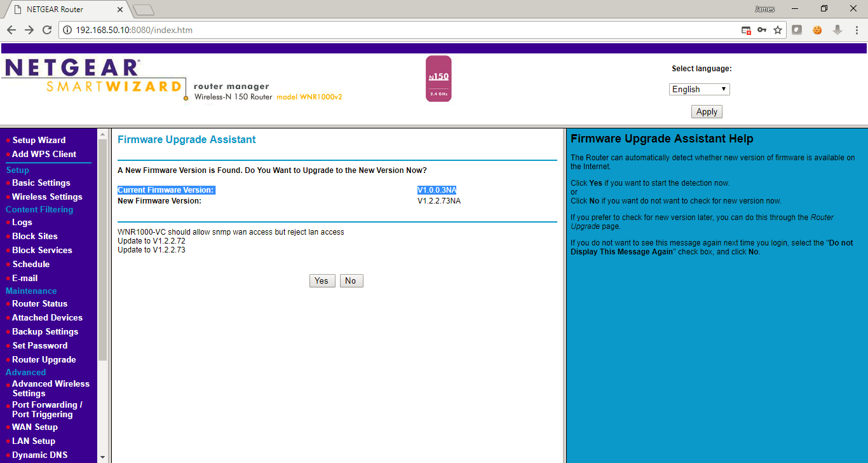Open Router Upgrade page
Viewport: 868px width, 463px height.
click(x=44, y=359)
